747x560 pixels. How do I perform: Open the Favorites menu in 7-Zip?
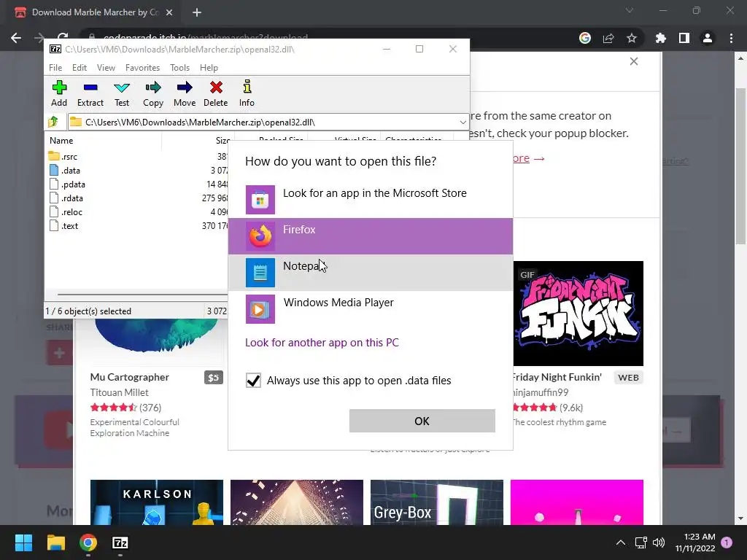tap(142, 68)
